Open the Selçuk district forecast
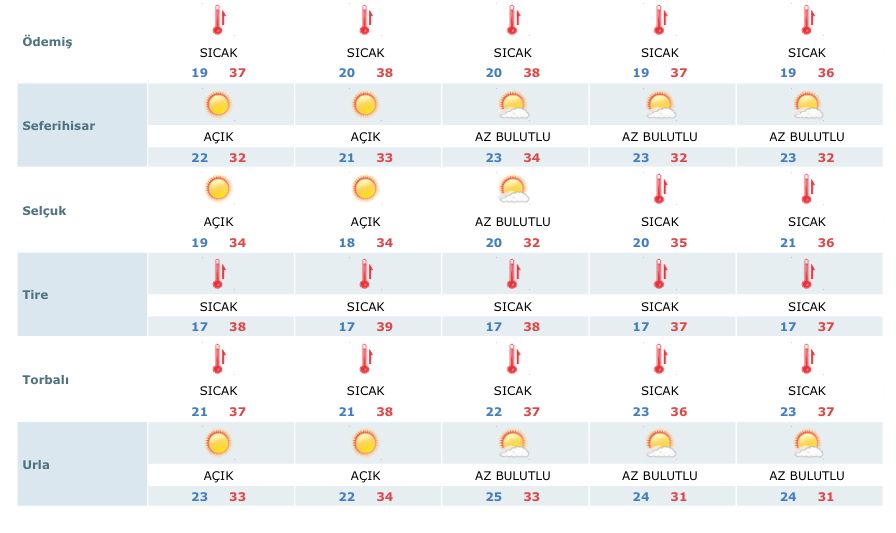896x533 pixels. [44, 211]
